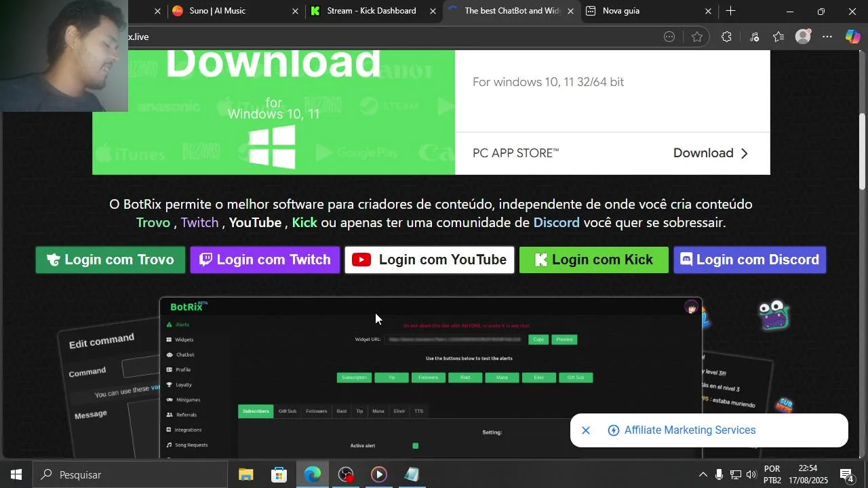The height and width of the screenshot is (488, 868).
Task: Click the Pesquisar taskbar search box
Action: click(x=130, y=474)
